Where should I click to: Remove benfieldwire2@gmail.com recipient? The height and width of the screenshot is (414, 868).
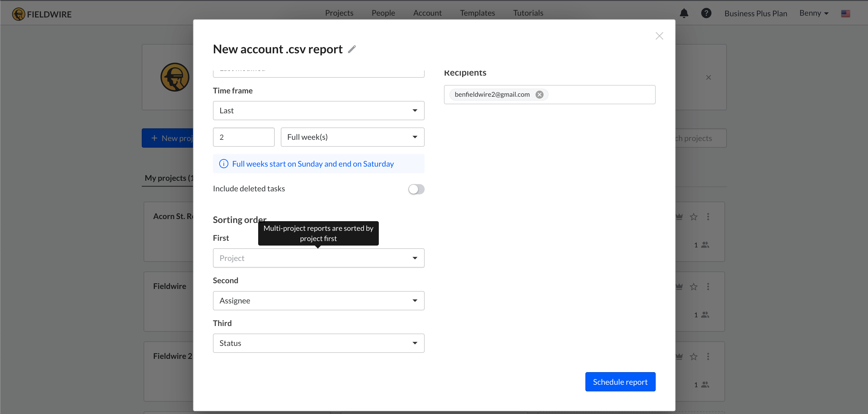pyautogui.click(x=540, y=95)
